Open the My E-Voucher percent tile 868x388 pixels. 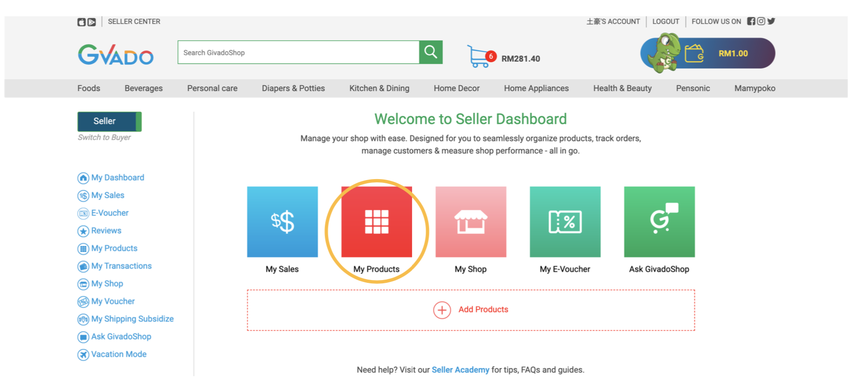[565, 222]
